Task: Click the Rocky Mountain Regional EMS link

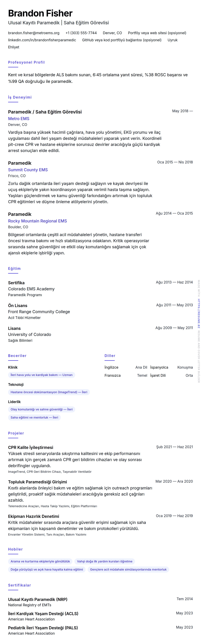Action: [37, 221]
